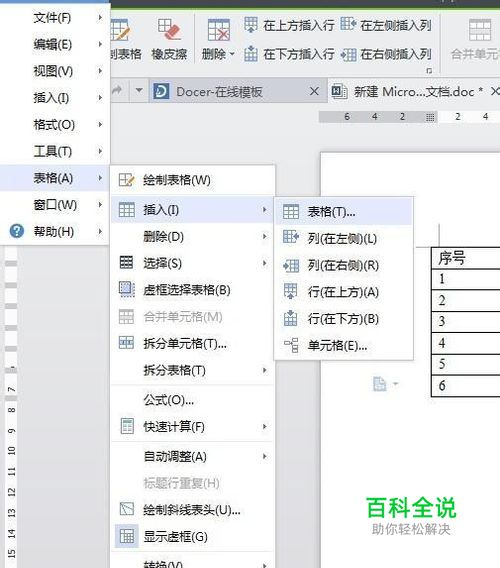Click 在右侧插入列 label in ribbon

(396, 54)
